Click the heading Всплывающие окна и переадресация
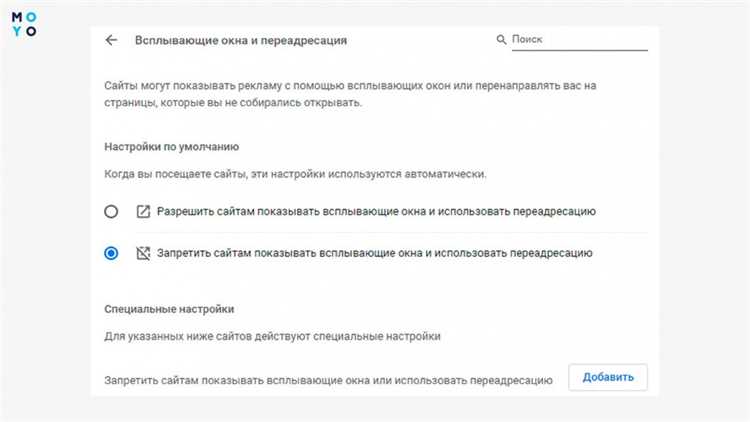 (x=241, y=41)
